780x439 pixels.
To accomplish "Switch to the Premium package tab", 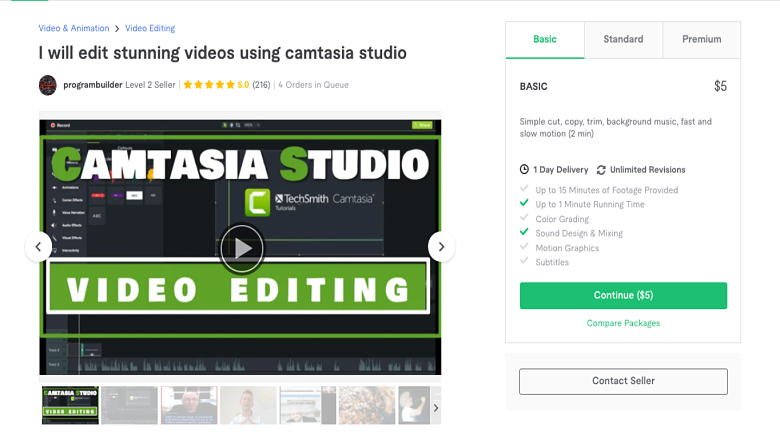I will 701,39.
